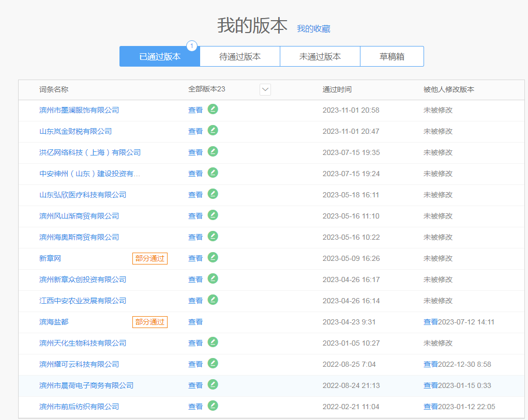Click 查看 for 洪亿网络科技（上海）有限公司
Viewport: 528px width, 420px height.
tap(195, 153)
